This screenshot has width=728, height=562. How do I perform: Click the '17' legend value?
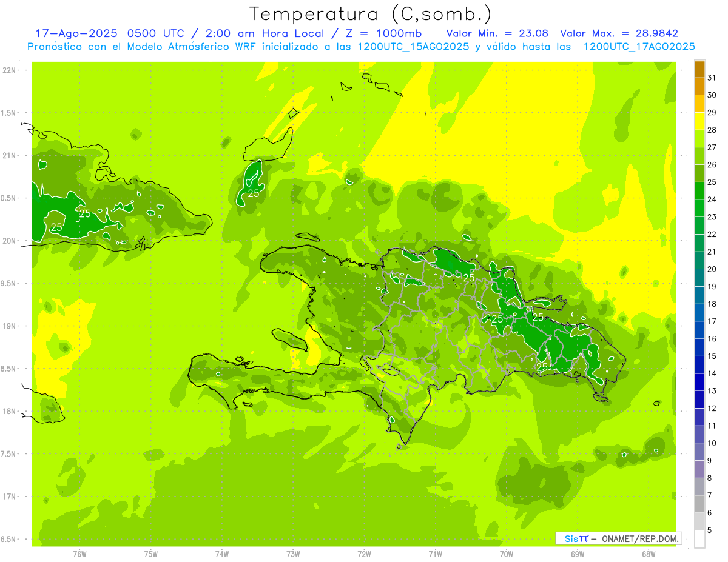(x=712, y=321)
